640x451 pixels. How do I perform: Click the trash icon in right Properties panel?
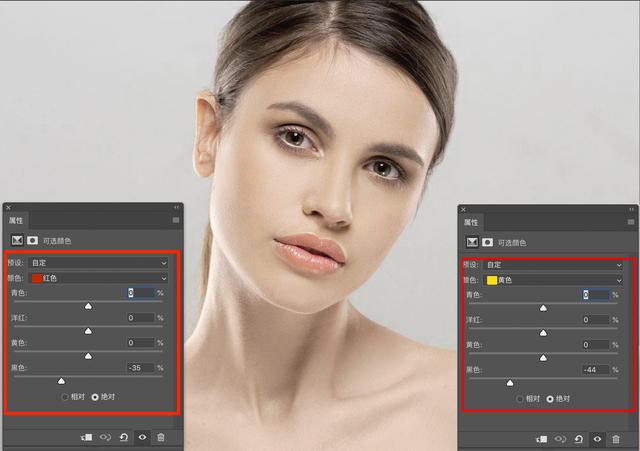[x=617, y=439]
